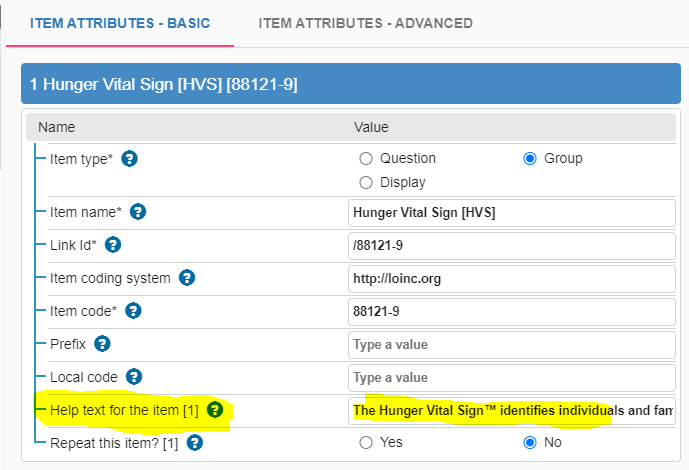This screenshot has height=470, width=689.
Task: Edit the Help text for the item field
Action: [x=512, y=411]
